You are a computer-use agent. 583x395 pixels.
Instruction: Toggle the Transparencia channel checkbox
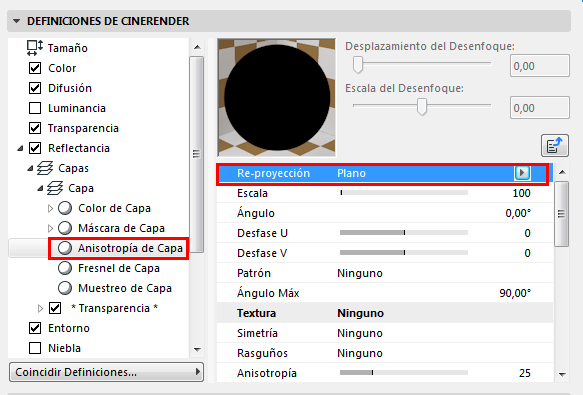coord(35,128)
